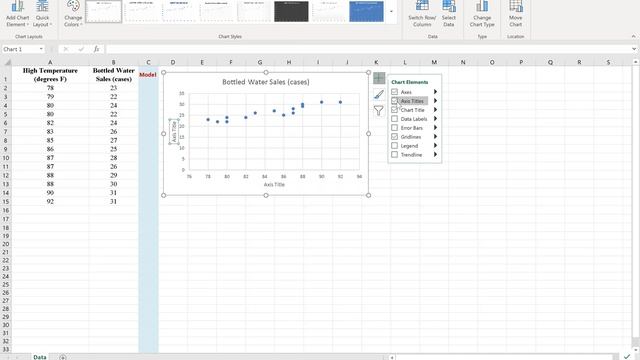This screenshot has width=640, height=360.
Task: Apply the first chart style thumbnail
Action: (104, 11)
